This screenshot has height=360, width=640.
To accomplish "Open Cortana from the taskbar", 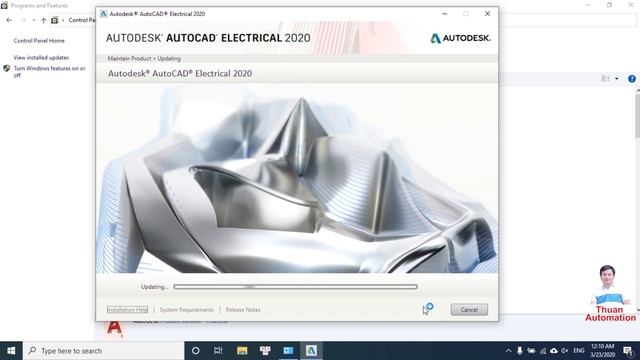I will [196, 351].
